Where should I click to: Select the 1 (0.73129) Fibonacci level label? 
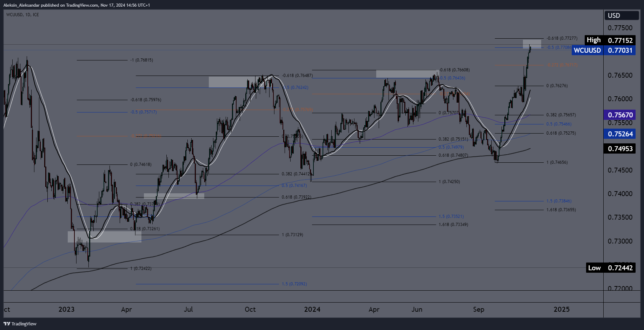click(292, 235)
